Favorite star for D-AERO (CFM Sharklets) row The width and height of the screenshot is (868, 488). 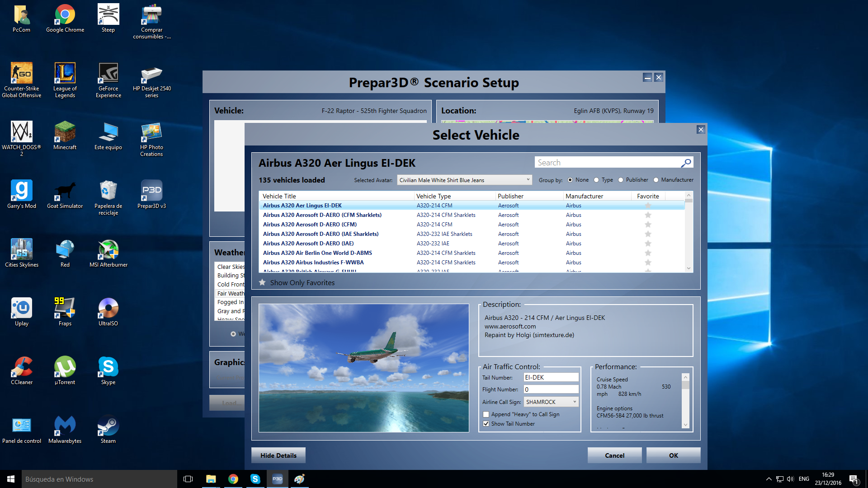pyautogui.click(x=648, y=215)
